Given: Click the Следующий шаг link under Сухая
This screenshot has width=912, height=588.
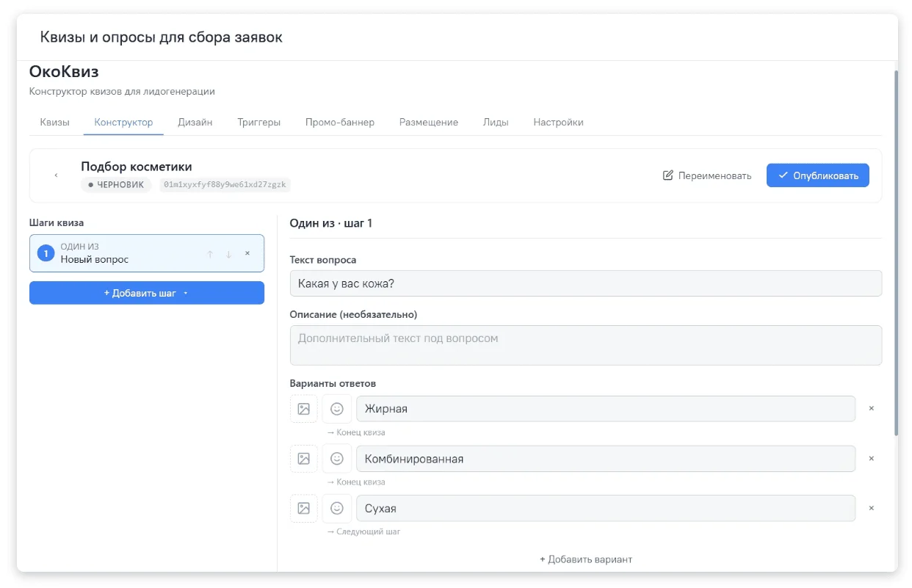Looking at the screenshot, I should [x=363, y=531].
